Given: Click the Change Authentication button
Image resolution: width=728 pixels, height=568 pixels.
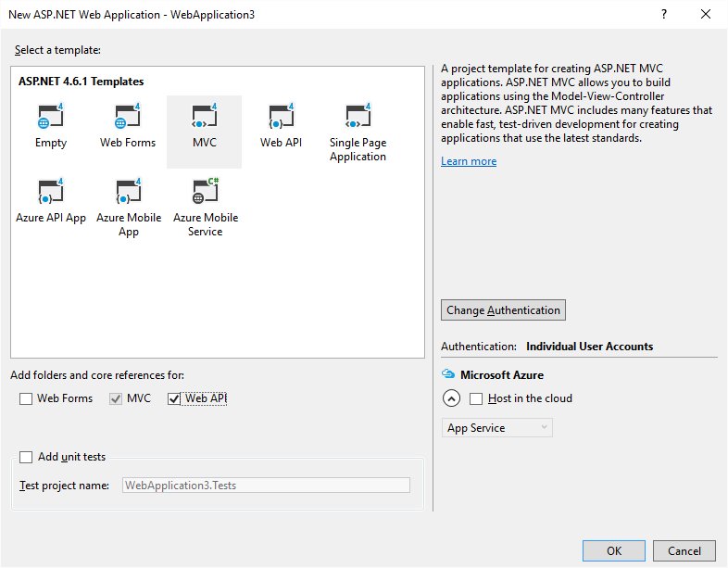Looking at the screenshot, I should point(503,310).
